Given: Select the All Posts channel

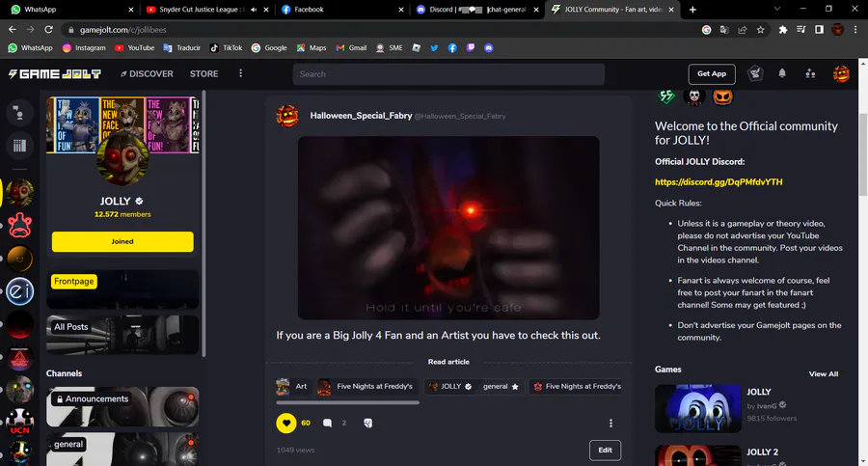Looking at the screenshot, I should pyautogui.click(x=122, y=335).
